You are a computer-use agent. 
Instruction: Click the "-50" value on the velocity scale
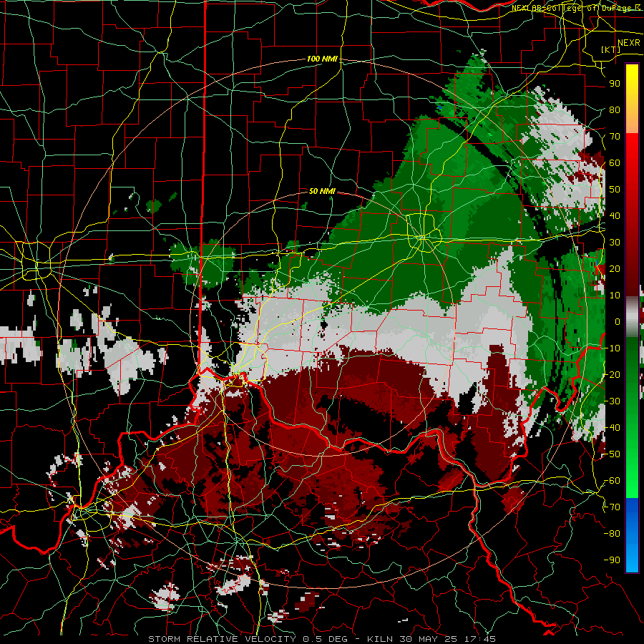(612, 454)
